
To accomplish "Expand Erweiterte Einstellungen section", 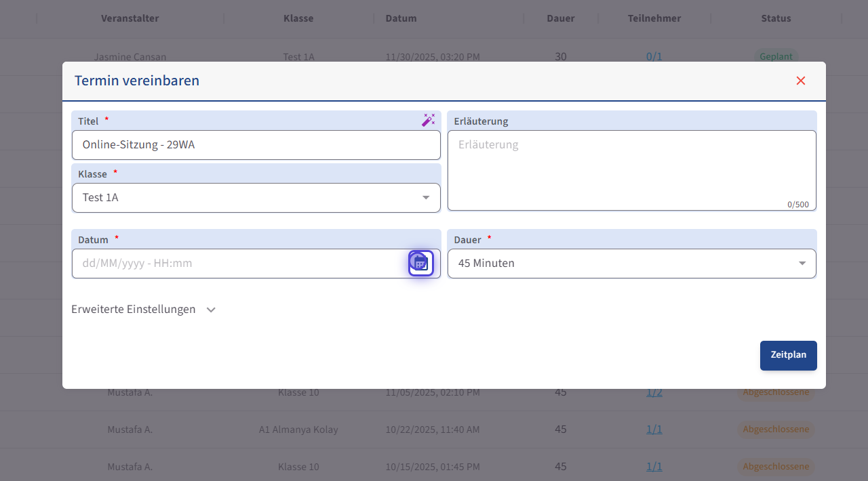I will (x=144, y=310).
